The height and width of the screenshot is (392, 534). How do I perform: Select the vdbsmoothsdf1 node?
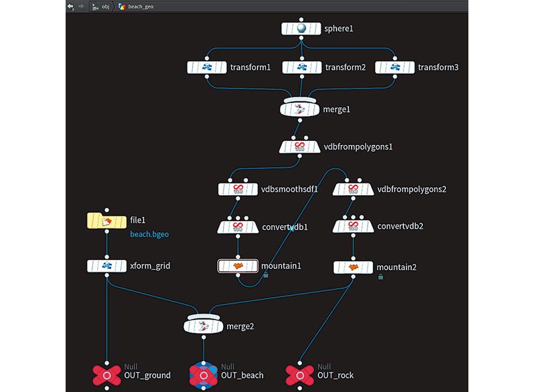238,190
